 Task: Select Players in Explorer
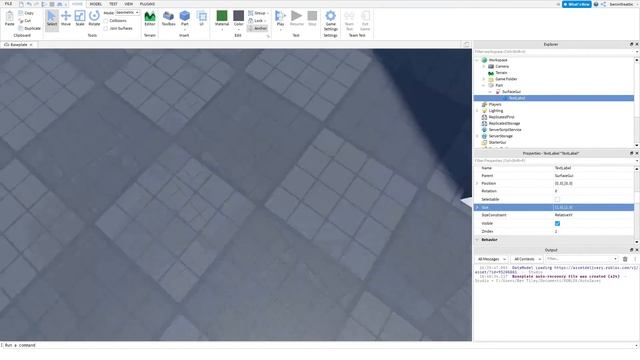click(495, 104)
